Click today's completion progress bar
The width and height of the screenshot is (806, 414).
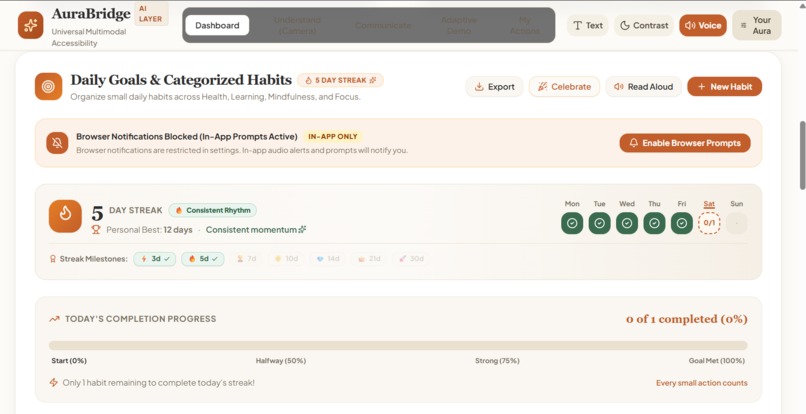pyautogui.click(x=398, y=346)
